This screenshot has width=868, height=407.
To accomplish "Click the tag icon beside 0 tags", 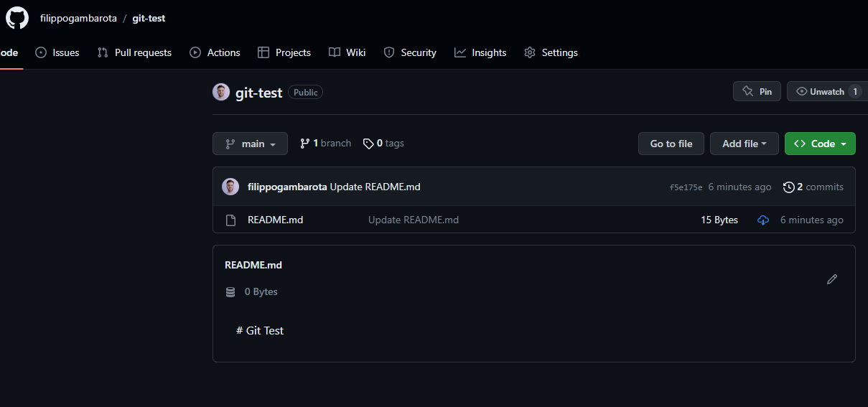I will pos(368,144).
